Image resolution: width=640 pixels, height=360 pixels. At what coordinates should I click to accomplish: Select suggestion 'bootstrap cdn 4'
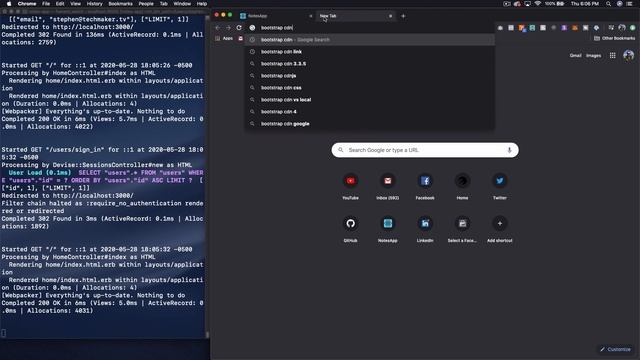[x=370, y=112]
